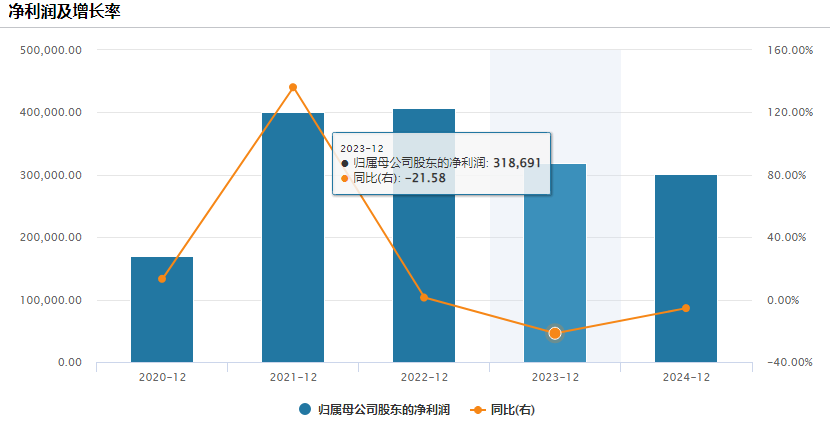
Task: Click the 300,000.00 left axis value
Action: click(x=50, y=175)
